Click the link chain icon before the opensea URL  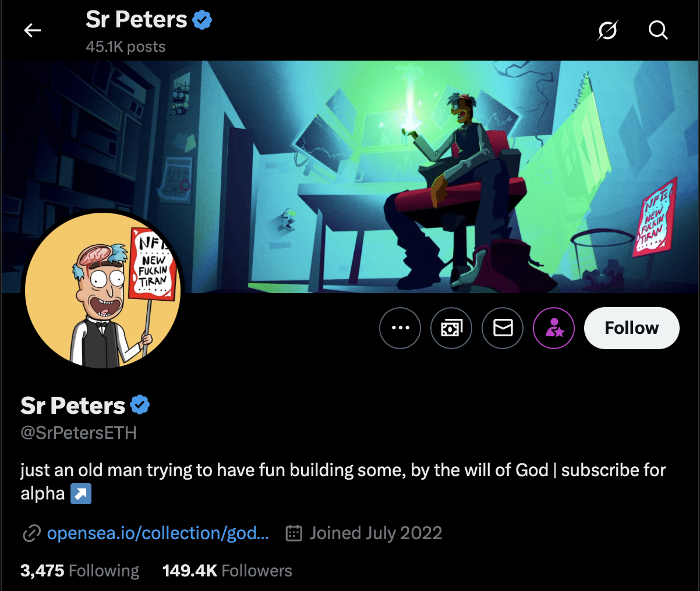(30, 533)
